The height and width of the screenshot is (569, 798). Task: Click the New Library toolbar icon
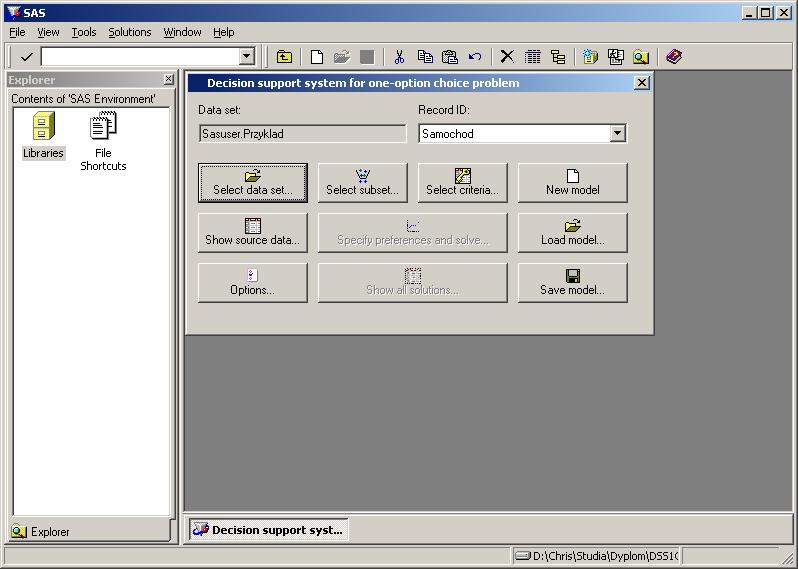(590, 56)
